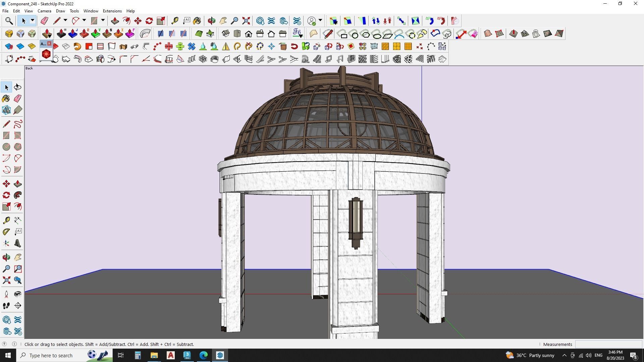The height and width of the screenshot is (362, 644).
Task: Click the Measurements input box
Action: [x=608, y=344]
